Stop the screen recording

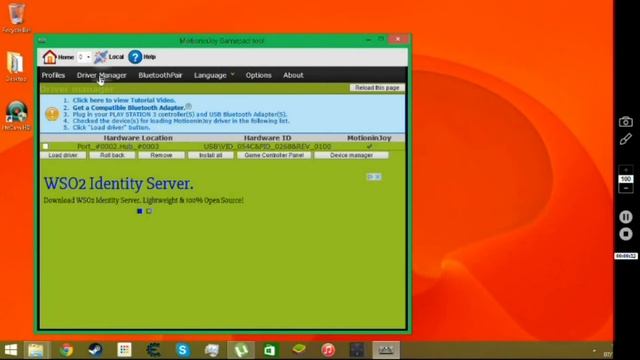pos(626,234)
